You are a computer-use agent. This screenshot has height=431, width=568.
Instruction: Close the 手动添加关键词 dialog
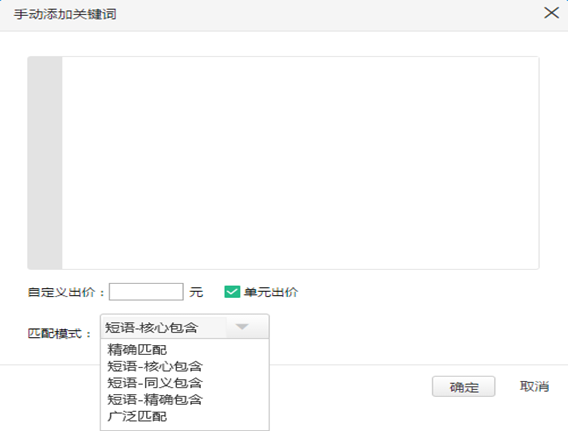[551, 13]
